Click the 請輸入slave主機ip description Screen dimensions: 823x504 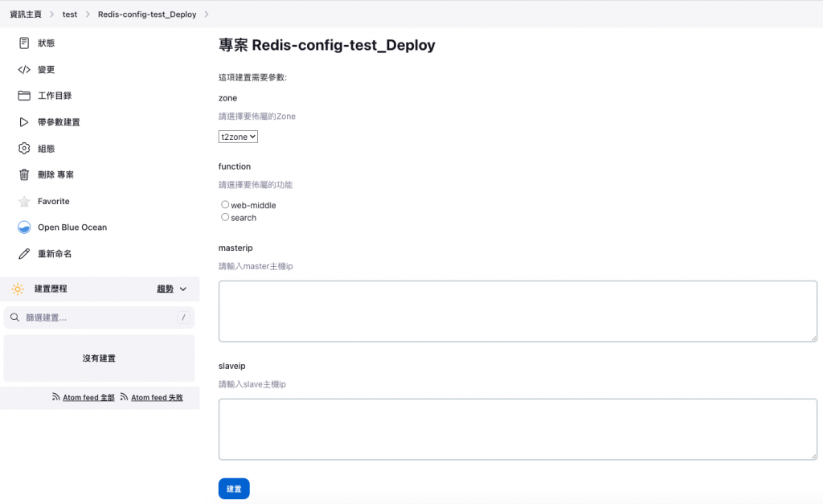pos(252,384)
